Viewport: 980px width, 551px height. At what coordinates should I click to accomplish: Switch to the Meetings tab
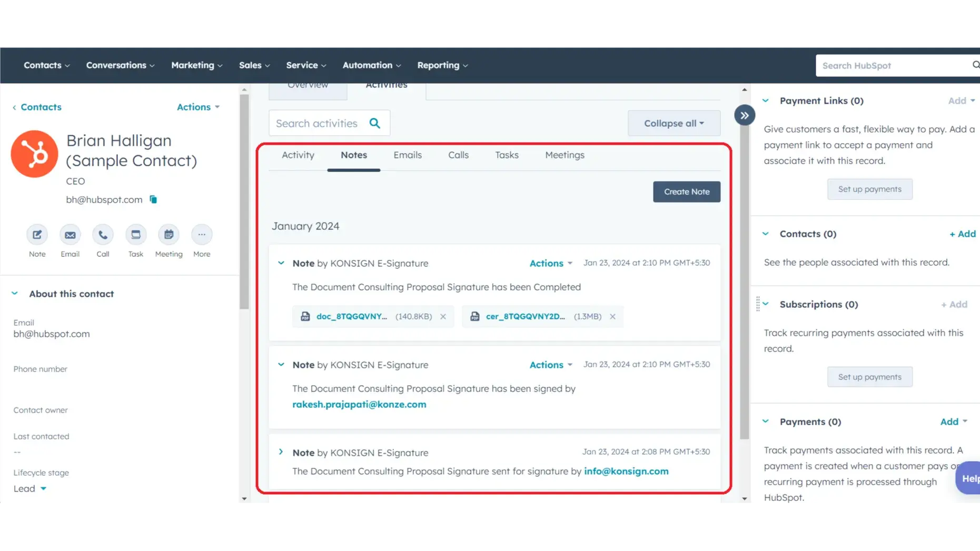click(x=565, y=155)
